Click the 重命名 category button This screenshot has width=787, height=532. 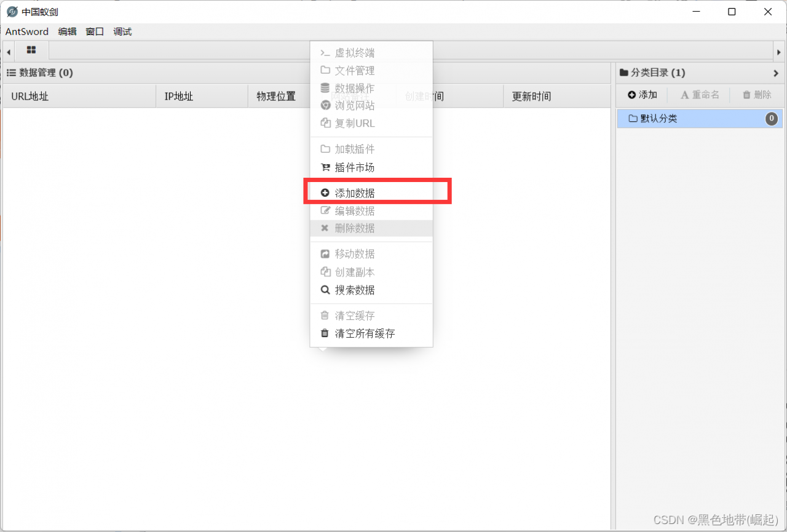pyautogui.click(x=700, y=95)
